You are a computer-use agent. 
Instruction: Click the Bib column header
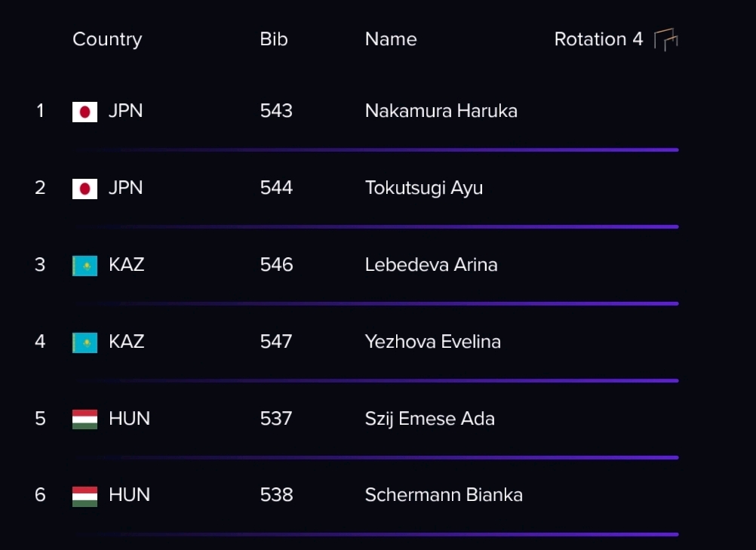[x=274, y=39]
